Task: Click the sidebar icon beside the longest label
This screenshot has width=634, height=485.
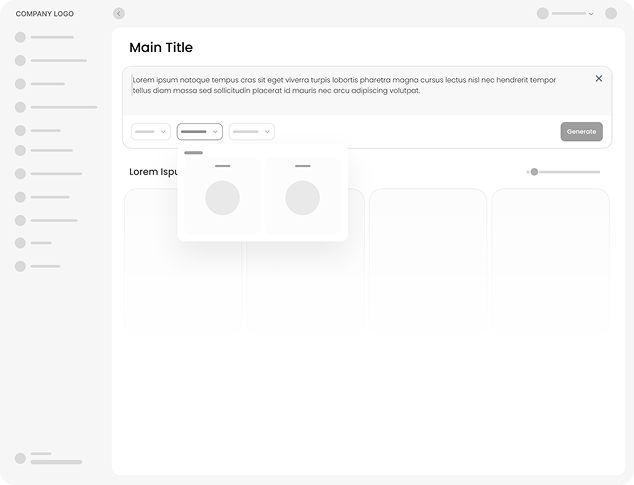Action: [x=20, y=107]
